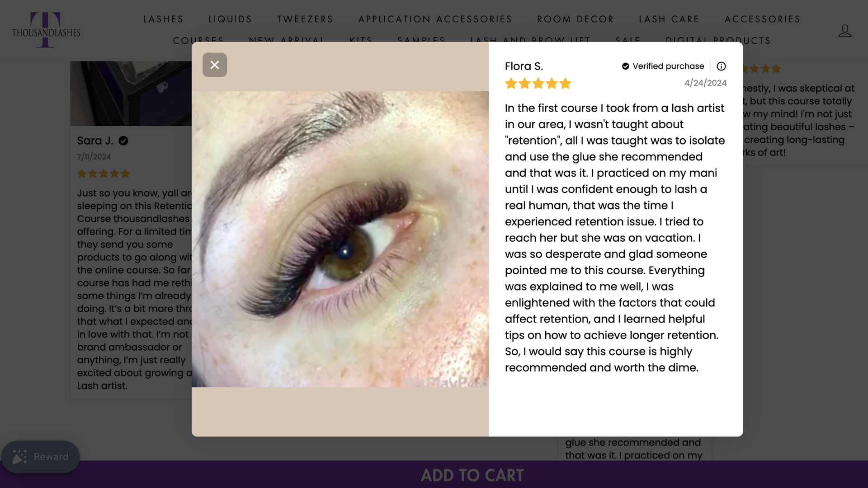Open the Reward widget
868x488 pixels.
point(40,457)
